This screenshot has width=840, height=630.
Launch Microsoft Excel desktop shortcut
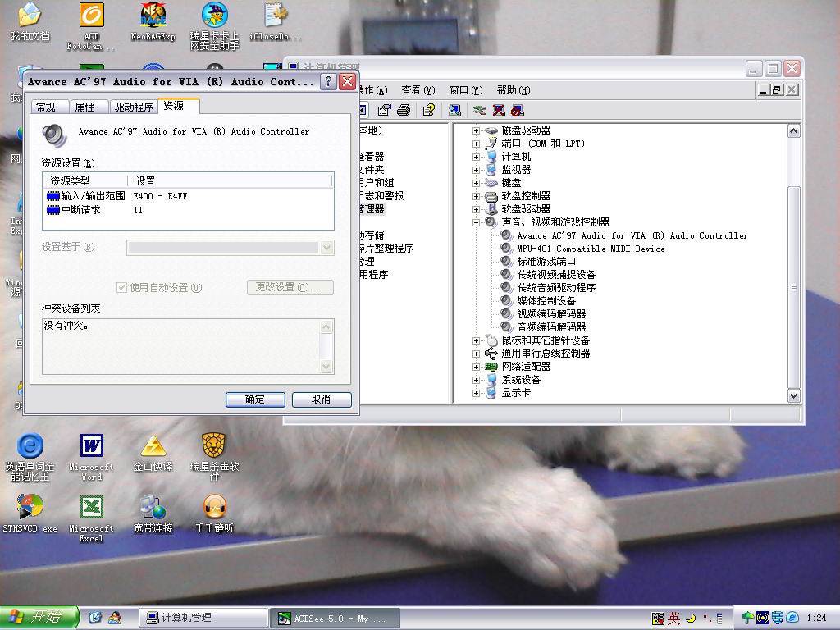click(x=92, y=518)
